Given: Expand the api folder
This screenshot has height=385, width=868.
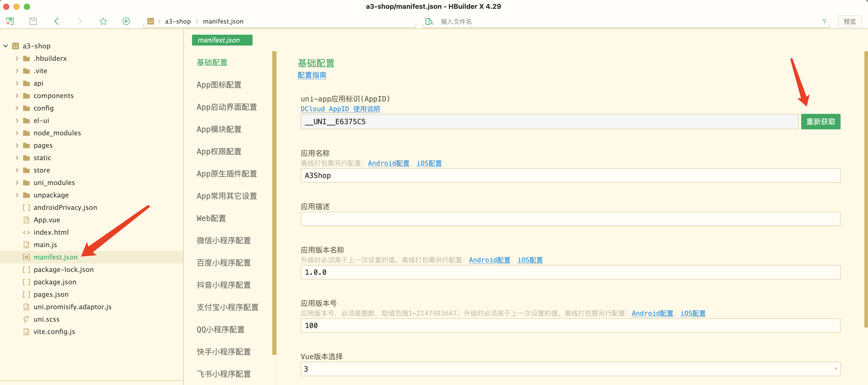Looking at the screenshot, I should click(x=17, y=84).
